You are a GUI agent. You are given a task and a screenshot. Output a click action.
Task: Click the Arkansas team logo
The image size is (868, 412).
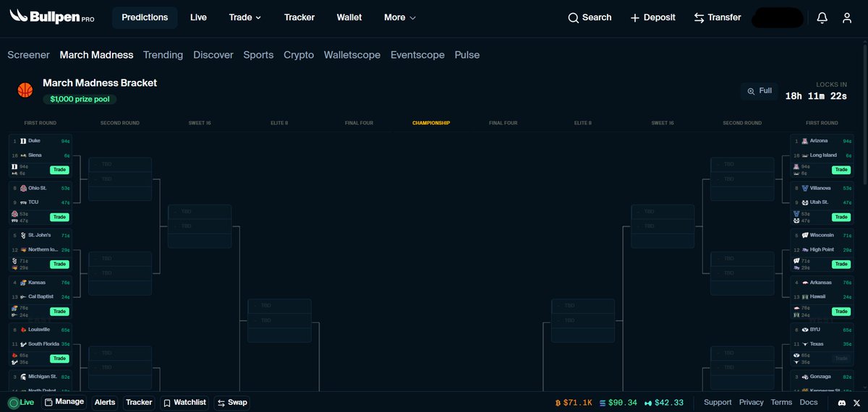click(805, 283)
